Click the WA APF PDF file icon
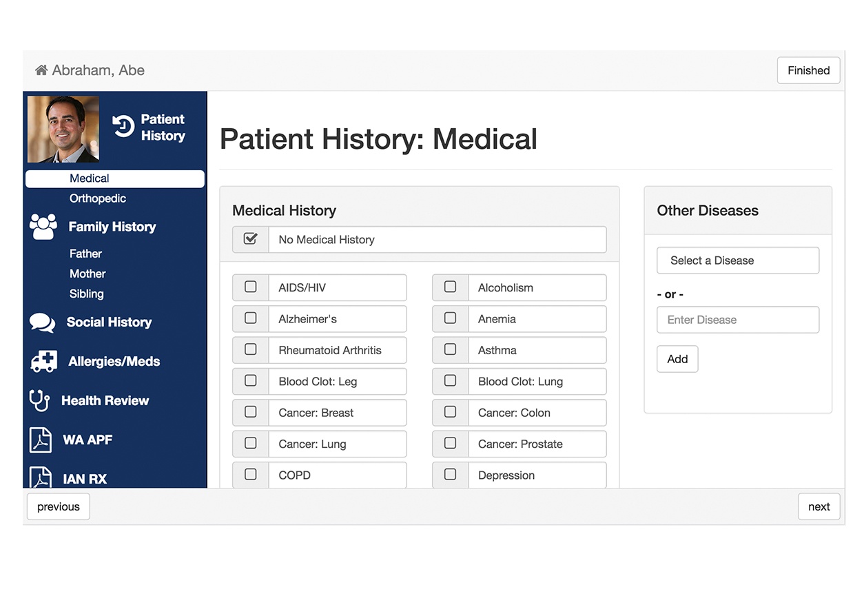The image size is (864, 616). tap(41, 440)
